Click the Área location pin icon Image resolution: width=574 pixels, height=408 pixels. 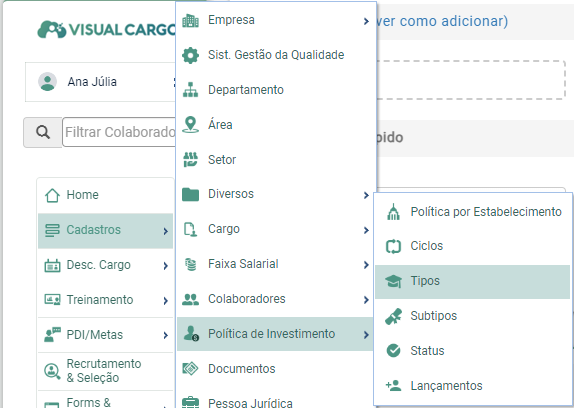click(x=190, y=124)
